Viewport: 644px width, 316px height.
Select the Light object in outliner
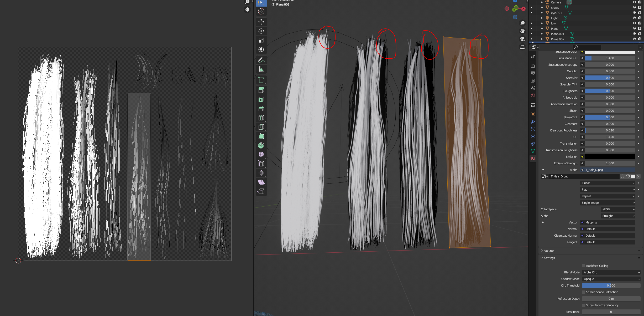coord(554,18)
